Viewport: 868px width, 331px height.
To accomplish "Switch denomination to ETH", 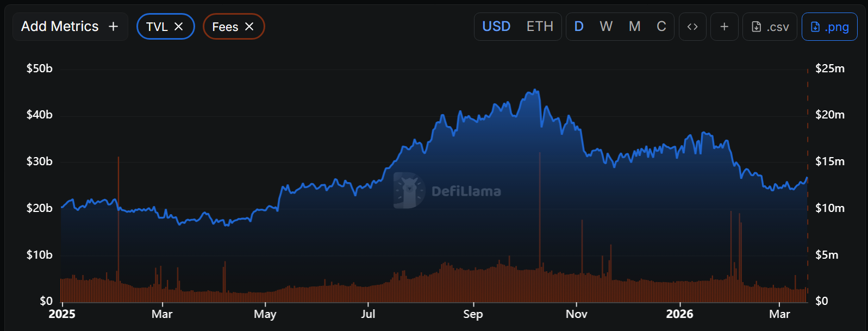I will click(540, 27).
